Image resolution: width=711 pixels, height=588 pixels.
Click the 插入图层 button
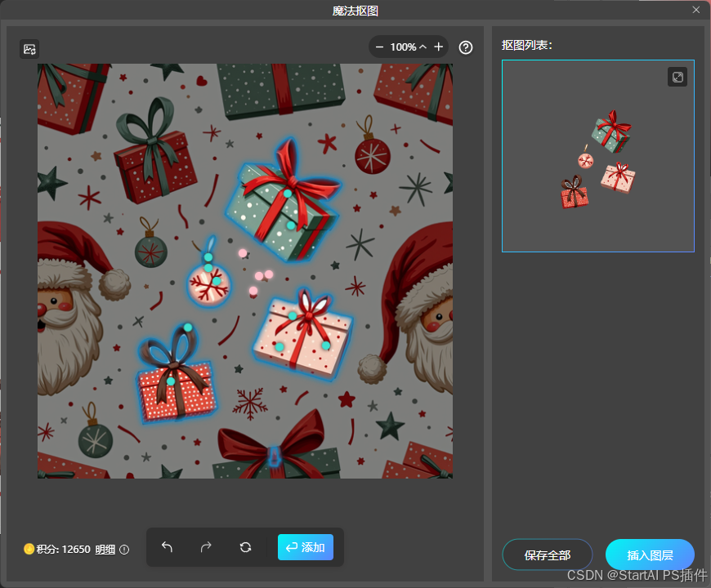(650, 555)
